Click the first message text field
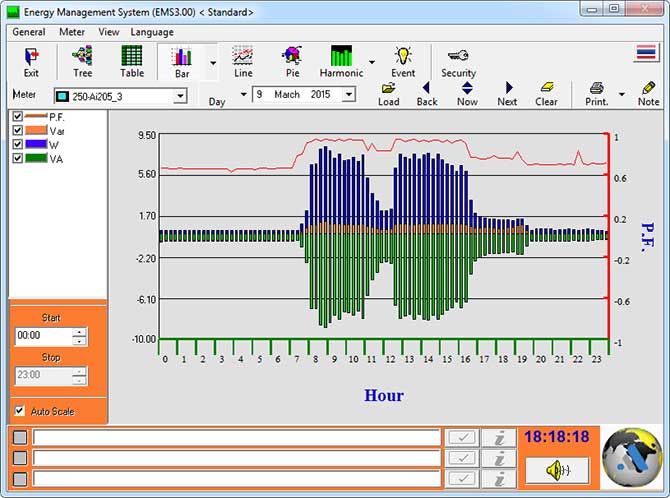This screenshot has height=498, width=670. point(237,438)
